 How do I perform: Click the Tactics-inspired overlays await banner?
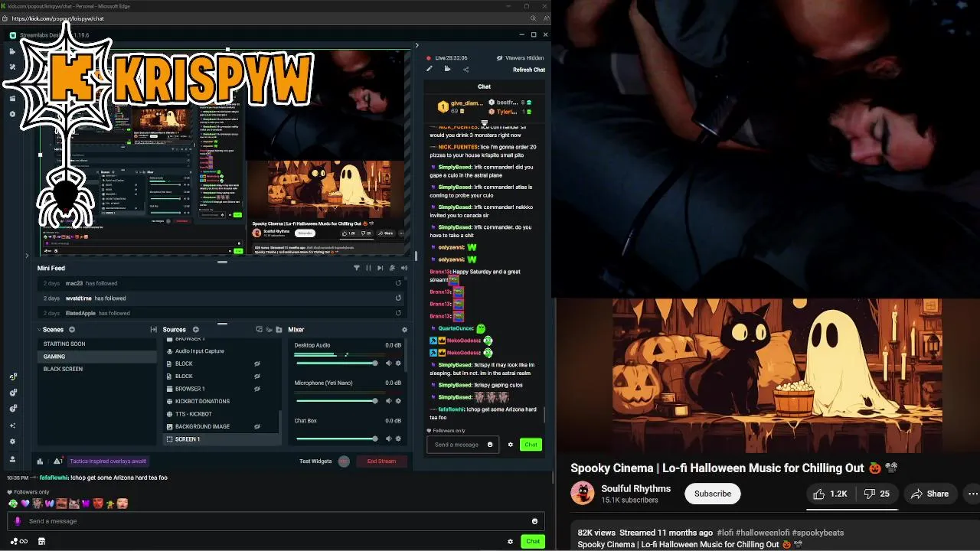108,461
